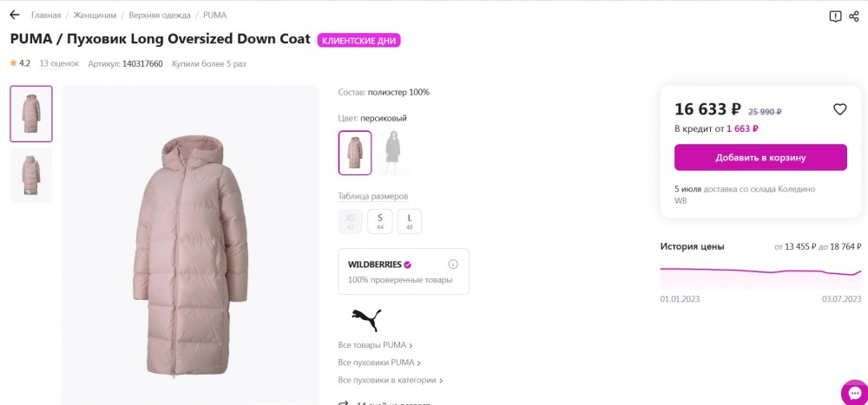Image resolution: width=868 pixels, height=405 pixels.
Task: Open the seller info icon
Action: coord(453,264)
